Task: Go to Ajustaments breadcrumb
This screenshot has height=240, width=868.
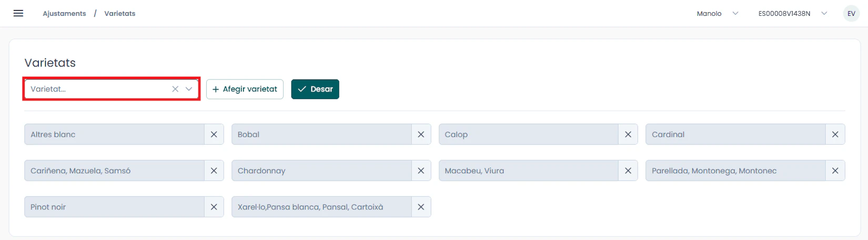Action: coord(64,14)
